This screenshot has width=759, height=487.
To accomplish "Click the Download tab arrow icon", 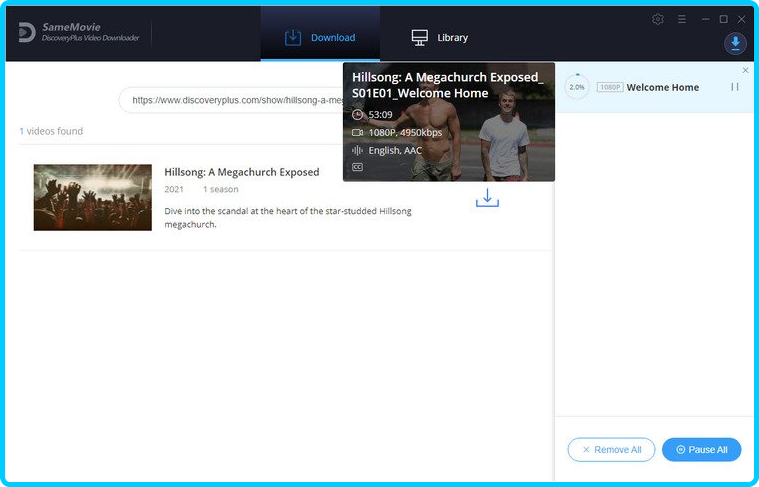I will point(293,37).
